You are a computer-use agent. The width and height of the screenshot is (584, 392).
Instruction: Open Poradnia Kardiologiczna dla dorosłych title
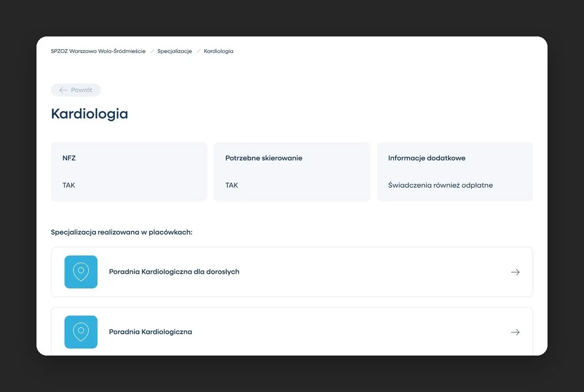coord(174,272)
